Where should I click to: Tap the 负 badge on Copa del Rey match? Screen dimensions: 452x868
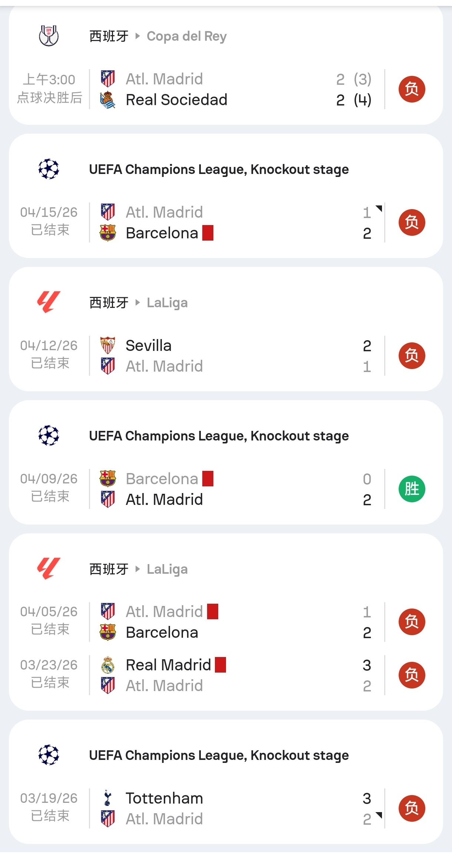pyautogui.click(x=412, y=89)
